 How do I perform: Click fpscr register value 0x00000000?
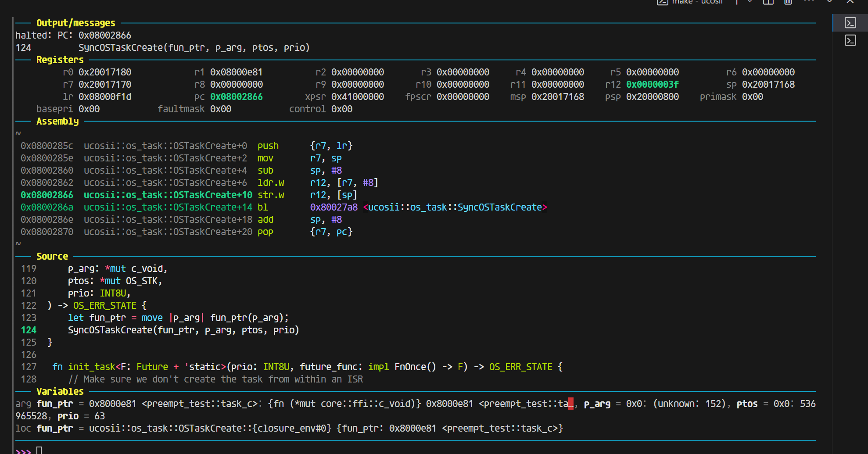463,97
